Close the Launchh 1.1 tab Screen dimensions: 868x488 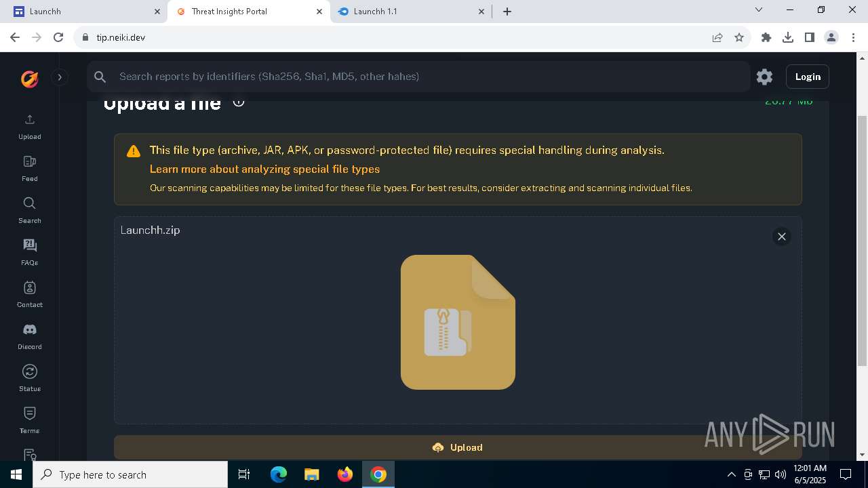[481, 12]
